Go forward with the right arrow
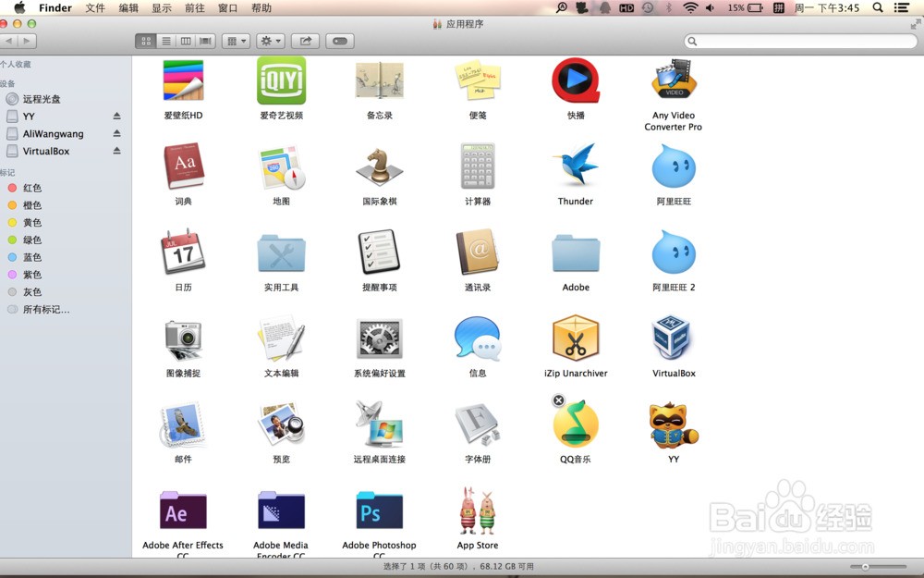This screenshot has height=578, width=924. pos(27,41)
